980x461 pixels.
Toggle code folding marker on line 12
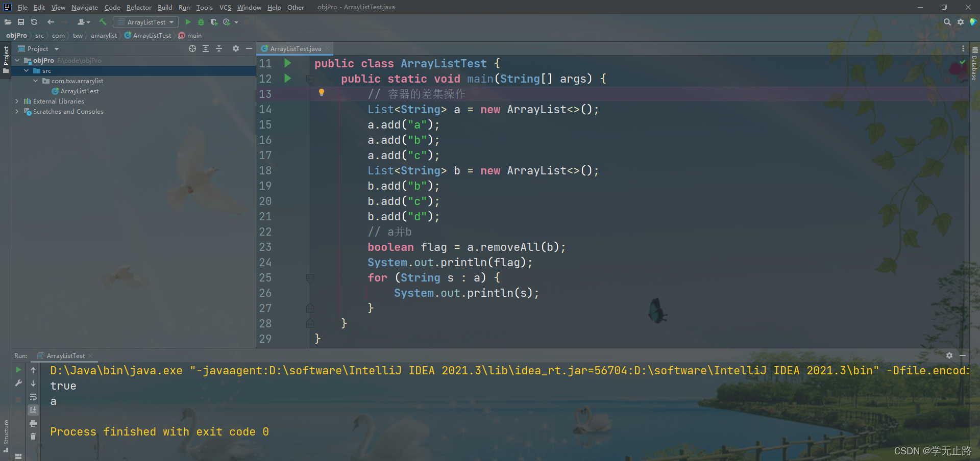point(309,79)
